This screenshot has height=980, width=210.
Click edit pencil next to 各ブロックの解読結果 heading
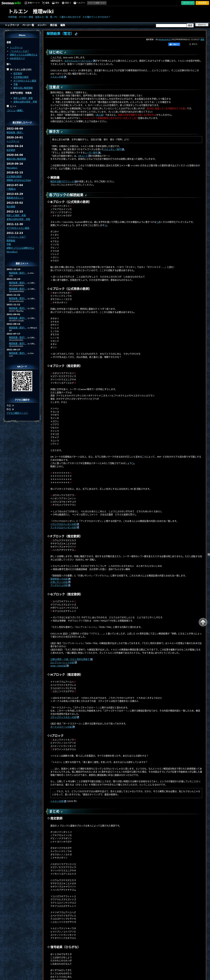85,195
